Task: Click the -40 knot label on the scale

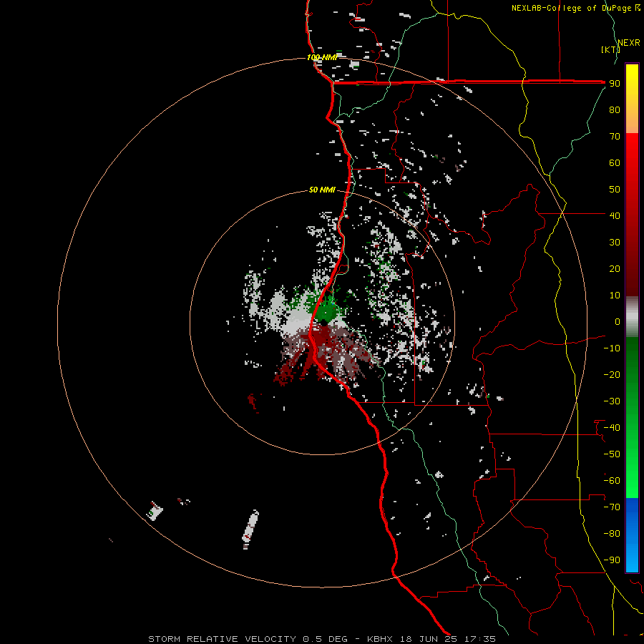Action: 612,428
